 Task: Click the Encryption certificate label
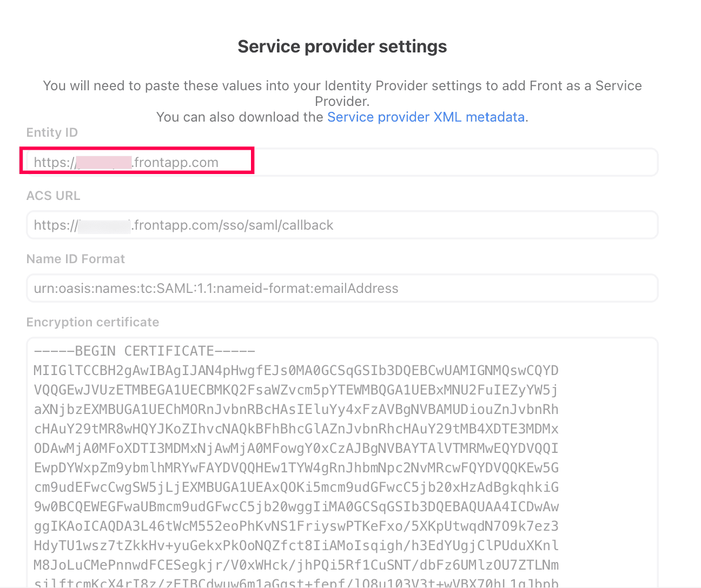pos(92,322)
